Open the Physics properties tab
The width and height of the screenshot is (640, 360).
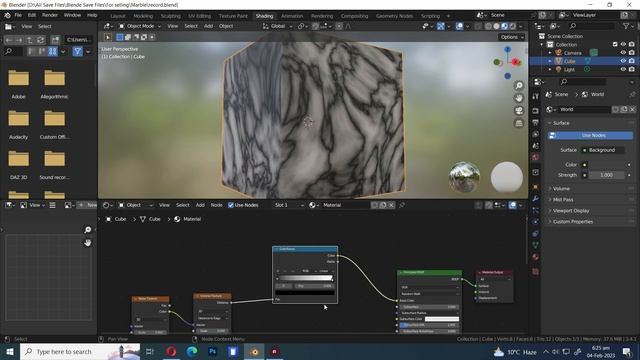click(x=536, y=222)
